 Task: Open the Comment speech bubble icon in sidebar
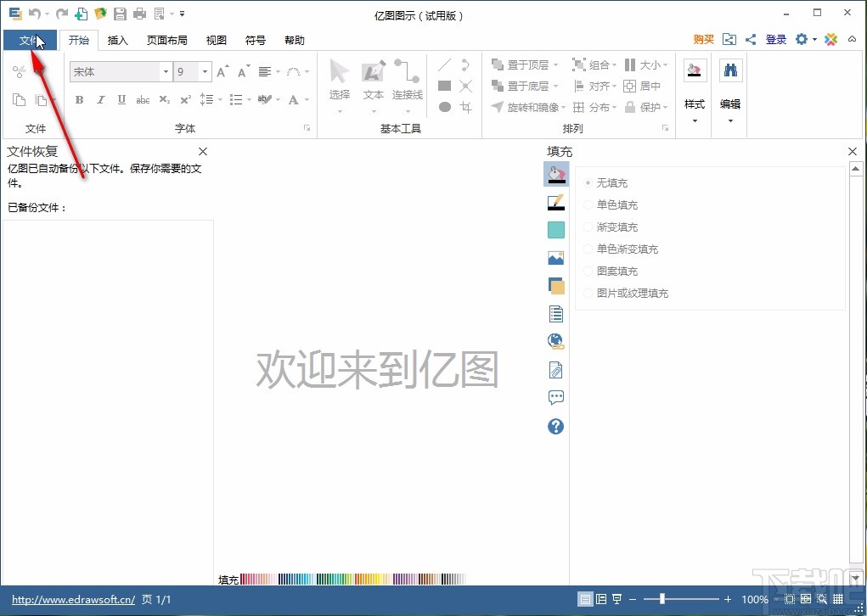tap(555, 397)
